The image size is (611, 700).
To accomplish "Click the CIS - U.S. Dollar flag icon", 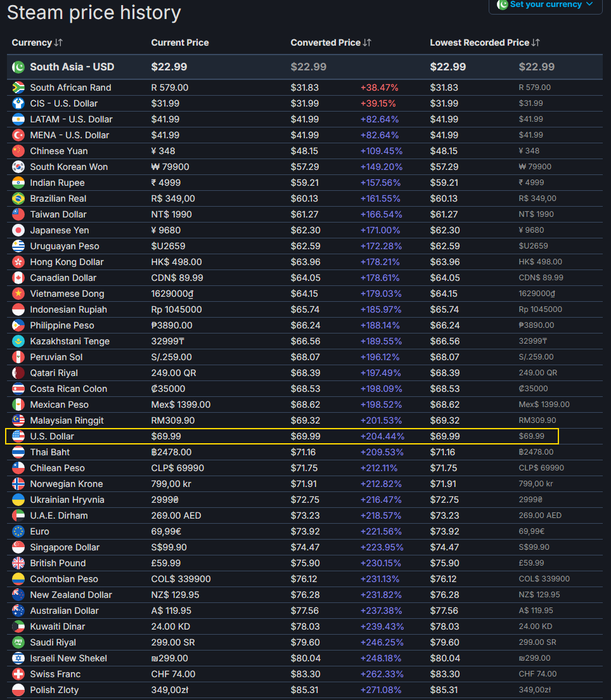I will [x=18, y=103].
